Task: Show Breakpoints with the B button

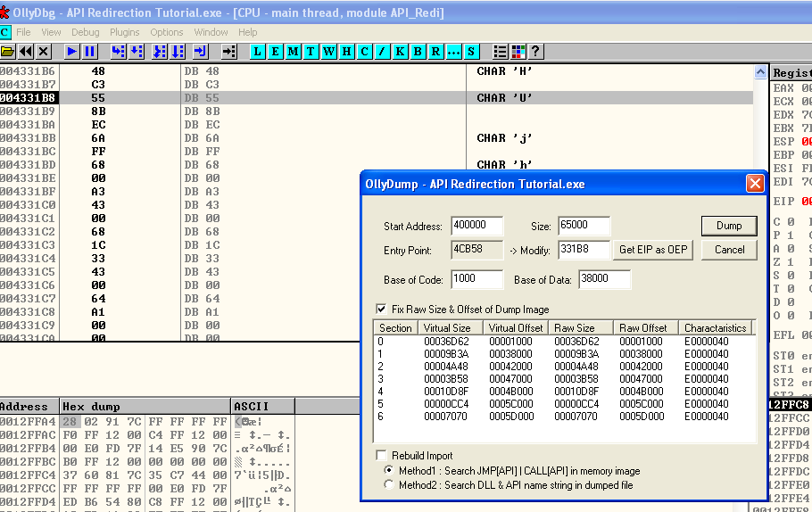Action: click(x=418, y=51)
